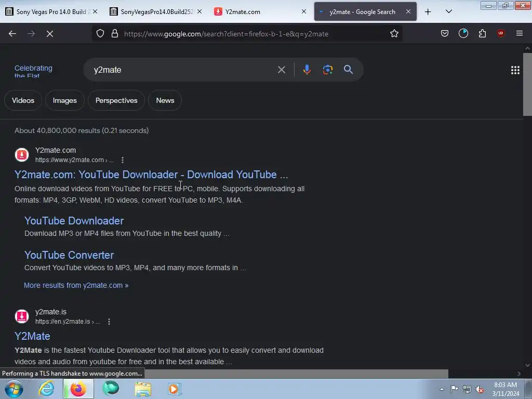Screen dimensions: 532x399
Task: Switch to Sony Vegas Pro 14.0 Build tab
Action: (x=51, y=12)
